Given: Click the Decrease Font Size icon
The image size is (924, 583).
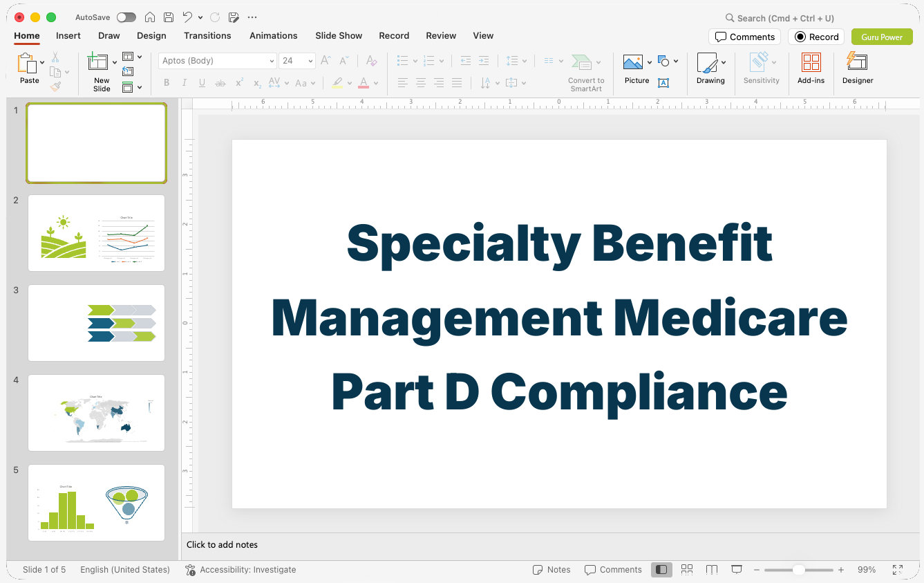Looking at the screenshot, I should point(344,61).
